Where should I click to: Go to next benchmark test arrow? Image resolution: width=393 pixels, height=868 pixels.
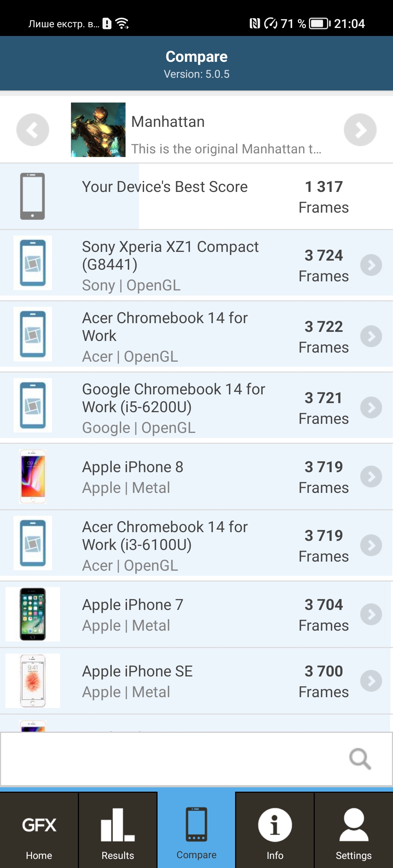pos(360,130)
